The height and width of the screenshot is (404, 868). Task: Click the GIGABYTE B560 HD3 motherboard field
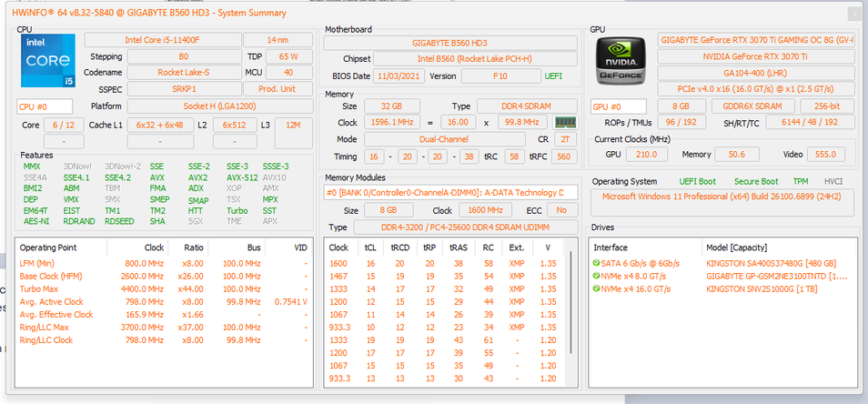pos(450,43)
